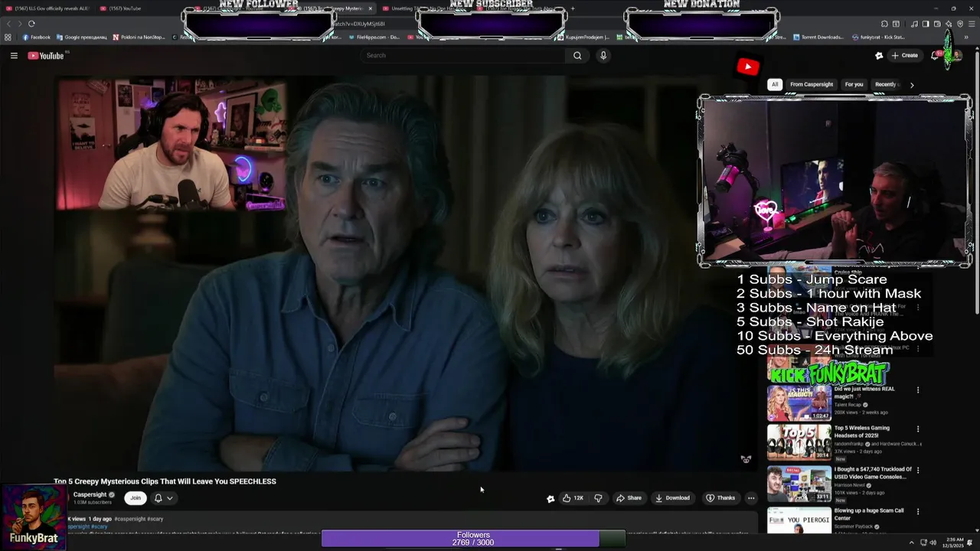Open the Facebook bookmark
This screenshot has width=980, height=551.
click(x=37, y=37)
